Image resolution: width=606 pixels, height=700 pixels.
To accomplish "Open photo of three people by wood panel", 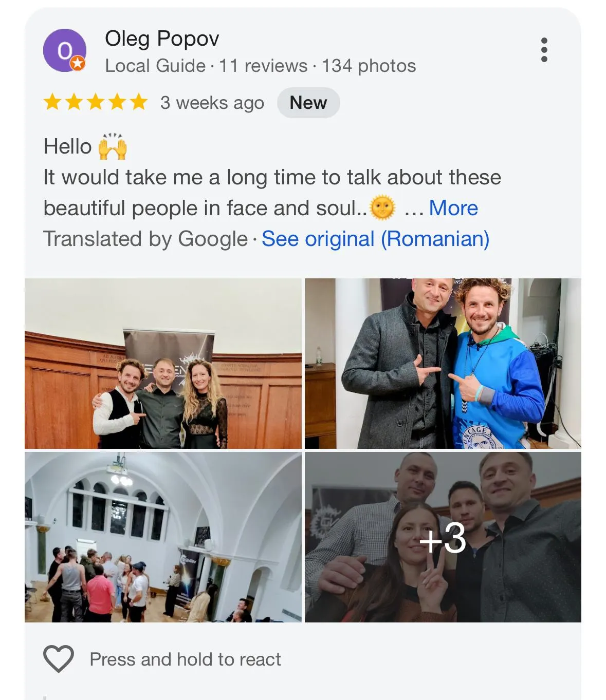I will click(163, 364).
